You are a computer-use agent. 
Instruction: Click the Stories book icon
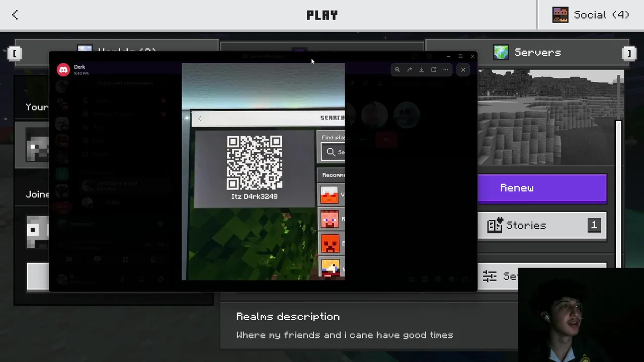495,225
